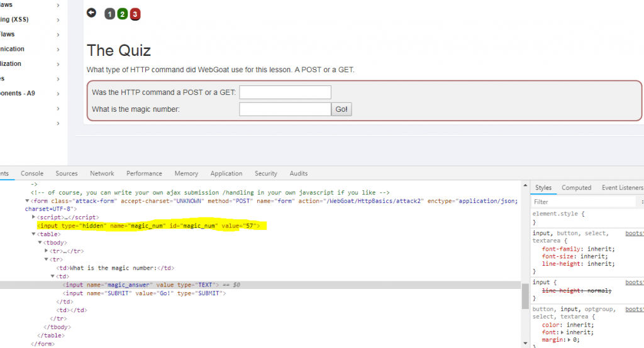Open the Console tab in DevTools
This screenshot has height=348, width=644.
(x=32, y=173)
